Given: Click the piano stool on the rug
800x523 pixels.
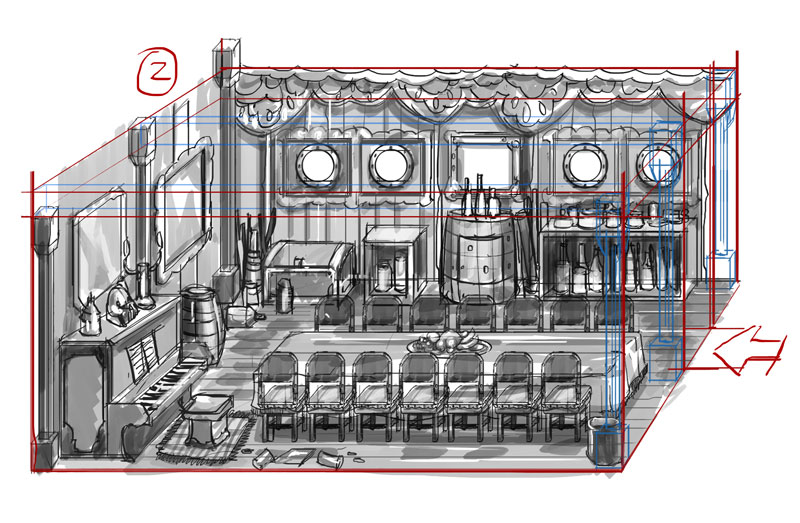Looking at the screenshot, I should (x=208, y=418).
